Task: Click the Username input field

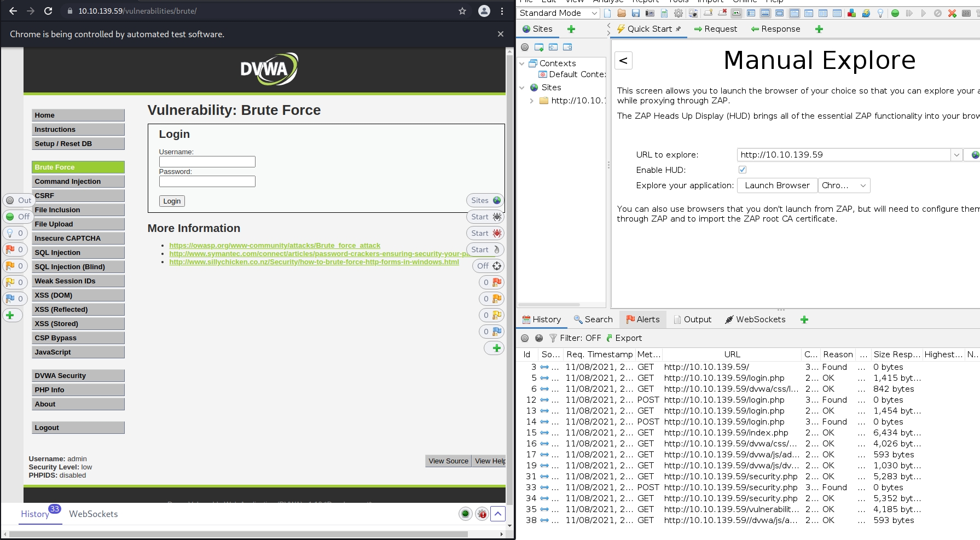Action: (207, 161)
